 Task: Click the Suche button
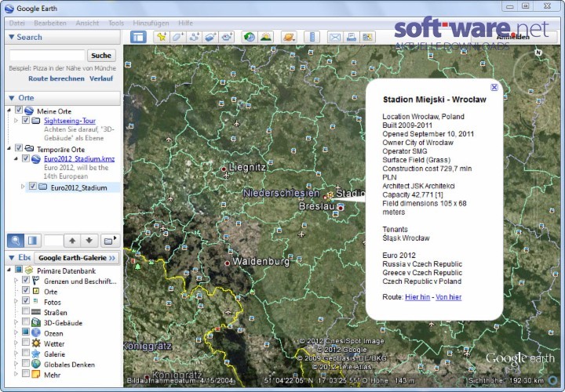click(101, 56)
